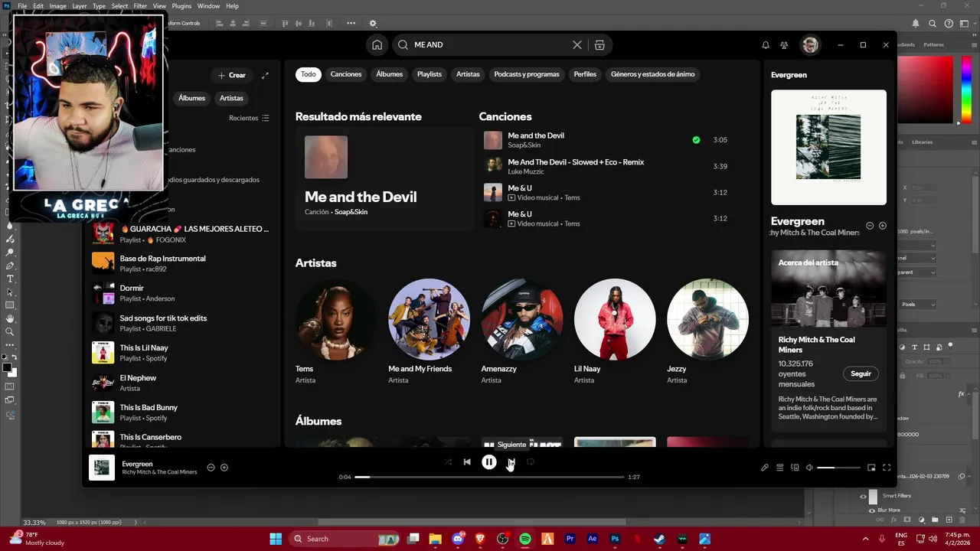Image resolution: width=980 pixels, height=551 pixels.
Task: Open the Browse icon beside the search bar
Action: point(599,45)
